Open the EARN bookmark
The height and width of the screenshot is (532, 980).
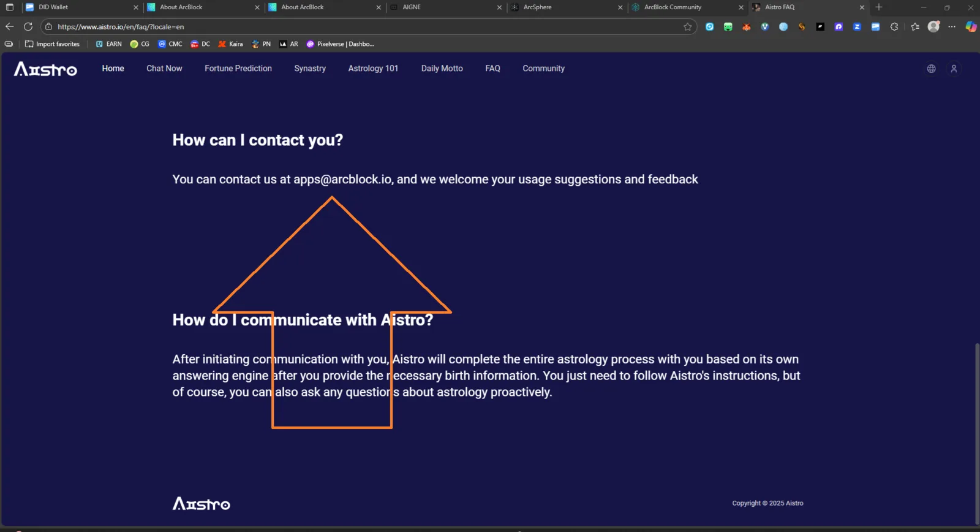point(109,44)
